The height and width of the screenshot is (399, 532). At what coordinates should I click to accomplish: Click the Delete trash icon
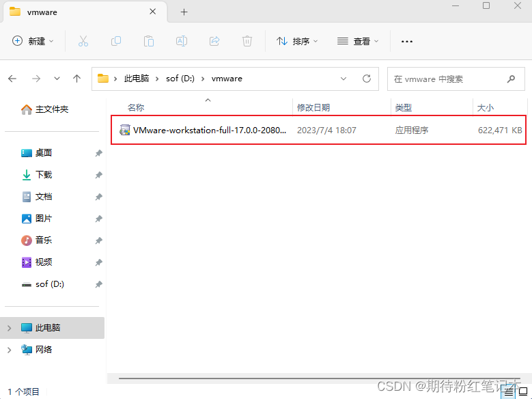(247, 42)
